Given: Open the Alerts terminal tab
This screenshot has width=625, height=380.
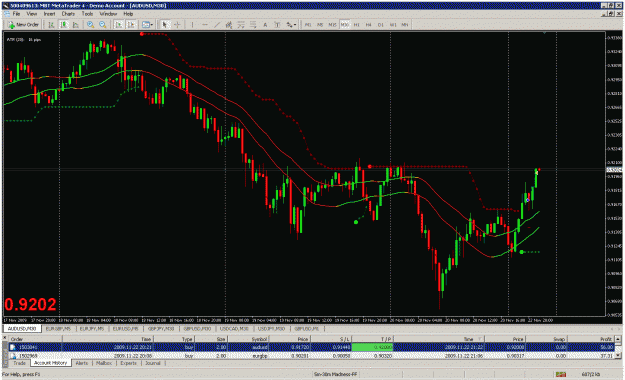Looking at the screenshot, I should [x=82, y=363].
